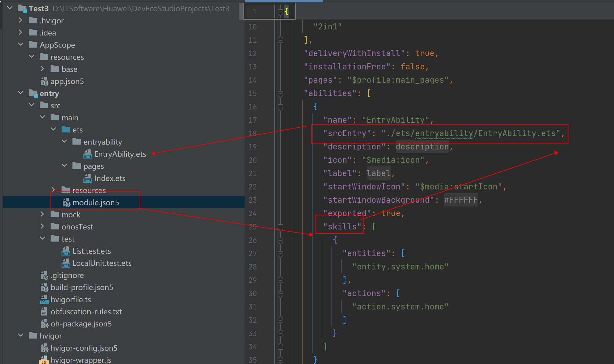
Task: Expand the base folder
Action: point(42,68)
